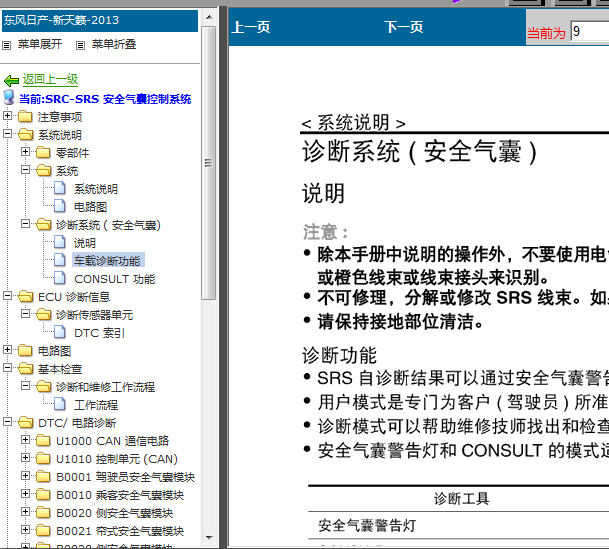The height and width of the screenshot is (549, 609).
Task: Go to next page with 下一页
Action: pos(404,27)
